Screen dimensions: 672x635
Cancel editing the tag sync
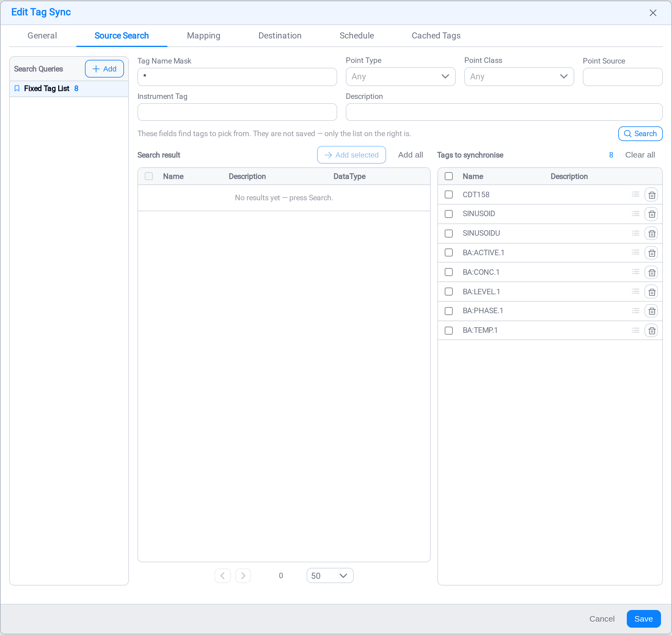tap(601, 619)
